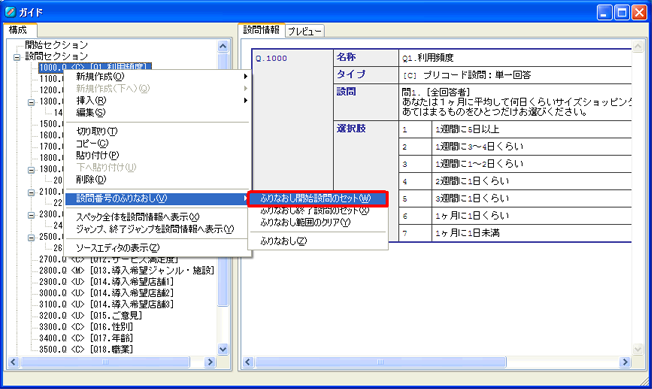The height and width of the screenshot is (389, 652).
Task: Choose ソースエディタの表示(Z)
Action: click(158, 248)
